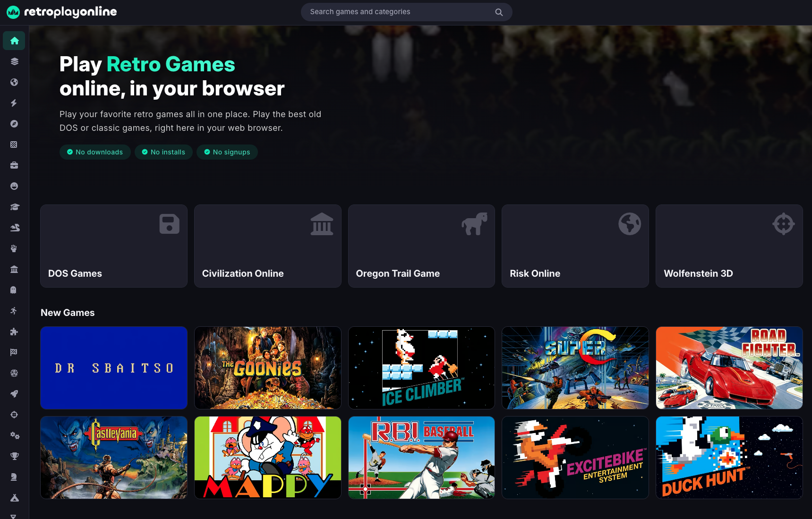Launch the Castlevania game thumbnail
Image resolution: width=812 pixels, height=519 pixels.
114,458
